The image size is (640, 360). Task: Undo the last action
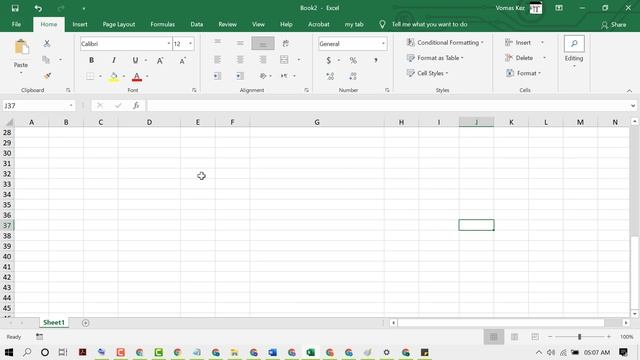38,8
